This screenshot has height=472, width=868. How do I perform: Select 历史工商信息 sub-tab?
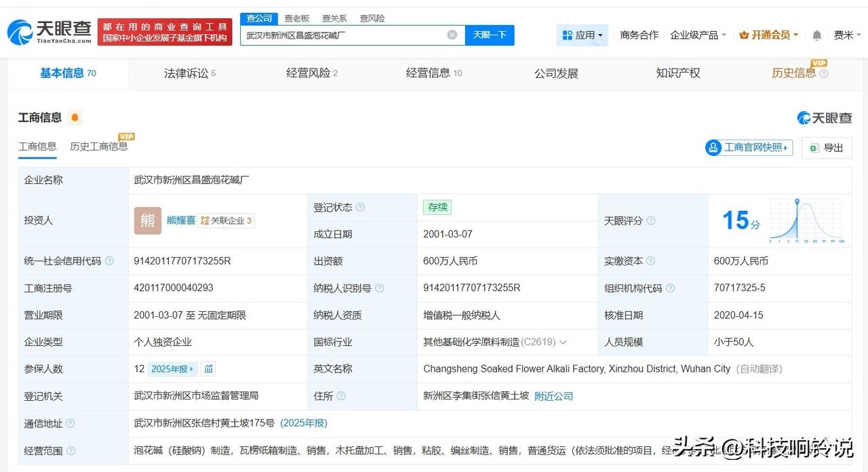point(98,146)
